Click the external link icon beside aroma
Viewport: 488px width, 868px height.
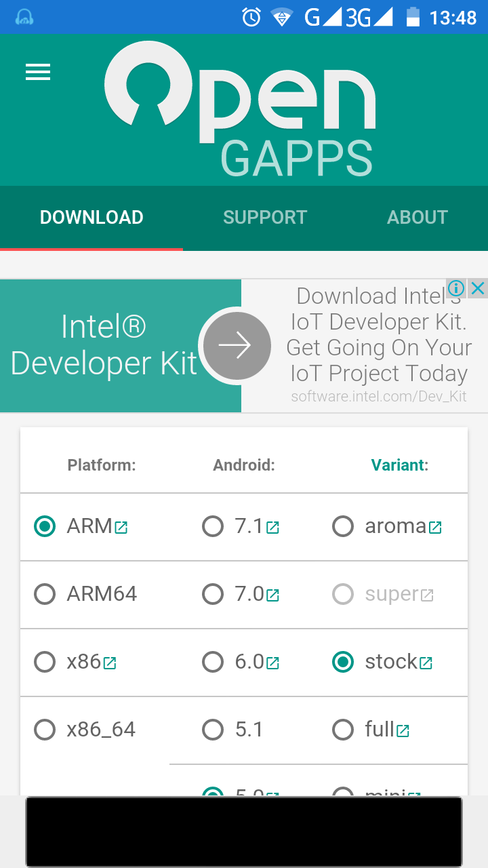pyautogui.click(x=435, y=528)
